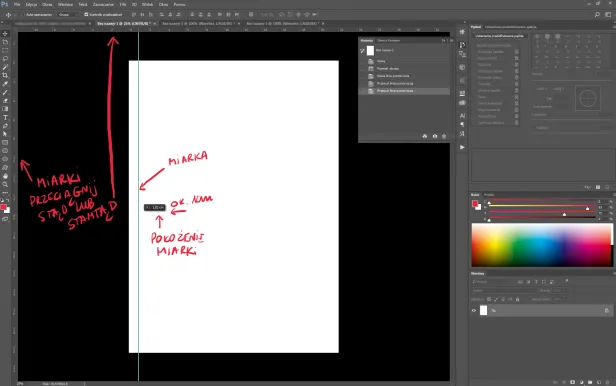Toggle lock image pixels brush icon

(496, 300)
